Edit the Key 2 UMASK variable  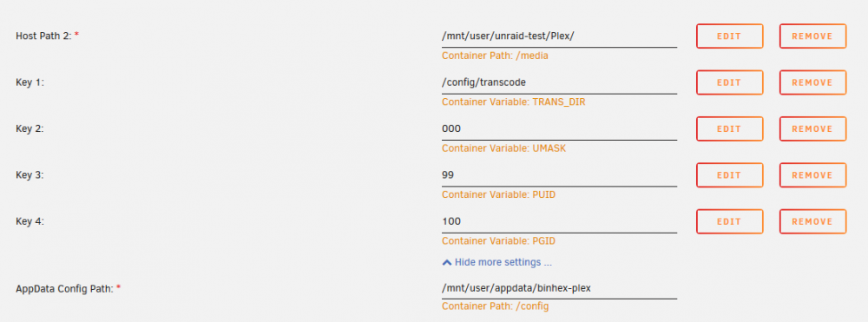[x=729, y=129]
